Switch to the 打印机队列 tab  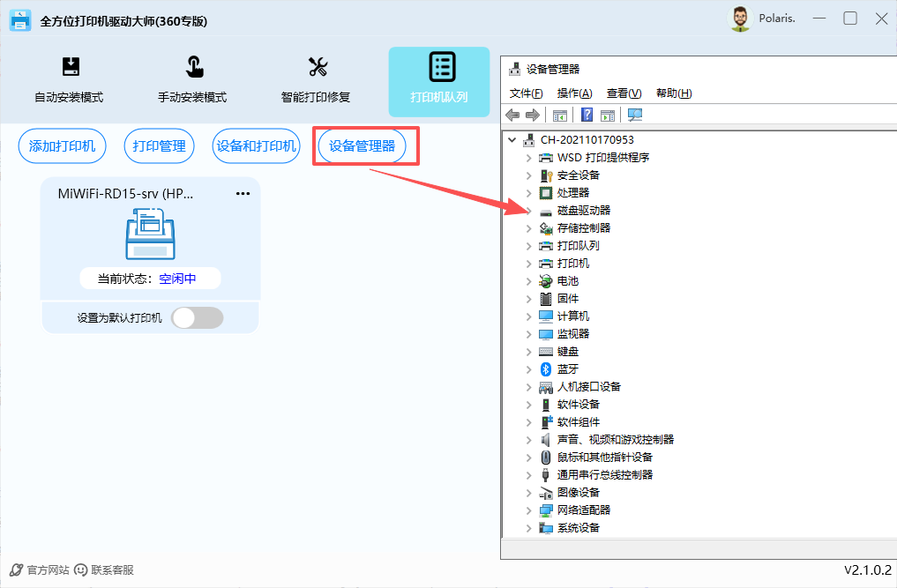coord(439,82)
